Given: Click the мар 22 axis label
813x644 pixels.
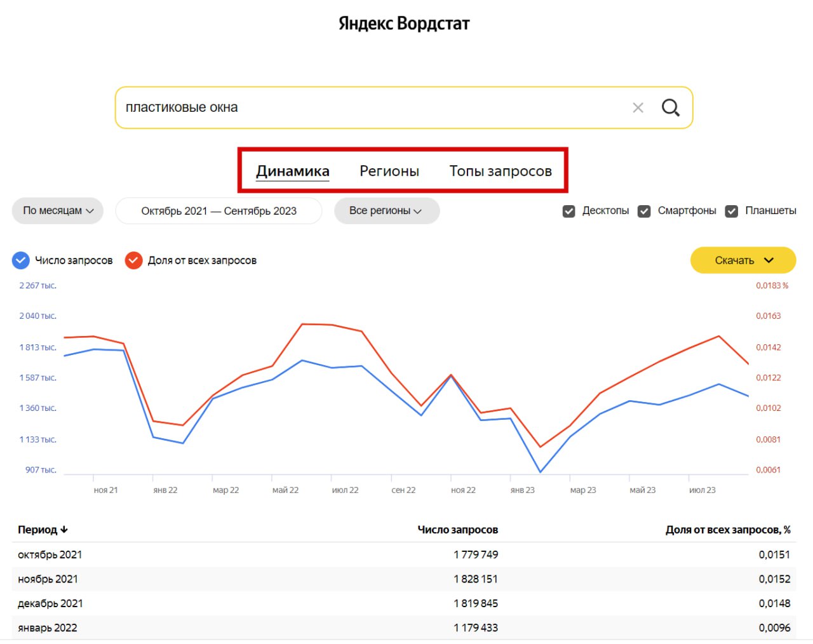Looking at the screenshot, I should point(225,490).
